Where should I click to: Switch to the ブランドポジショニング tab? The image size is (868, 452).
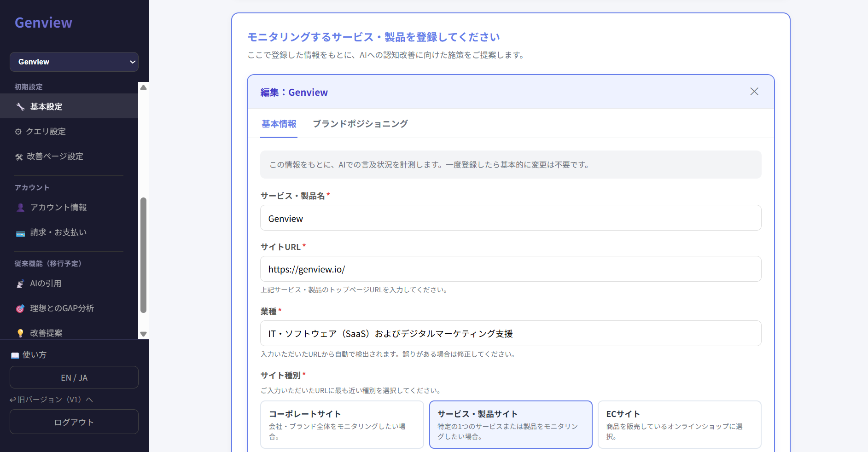click(360, 124)
